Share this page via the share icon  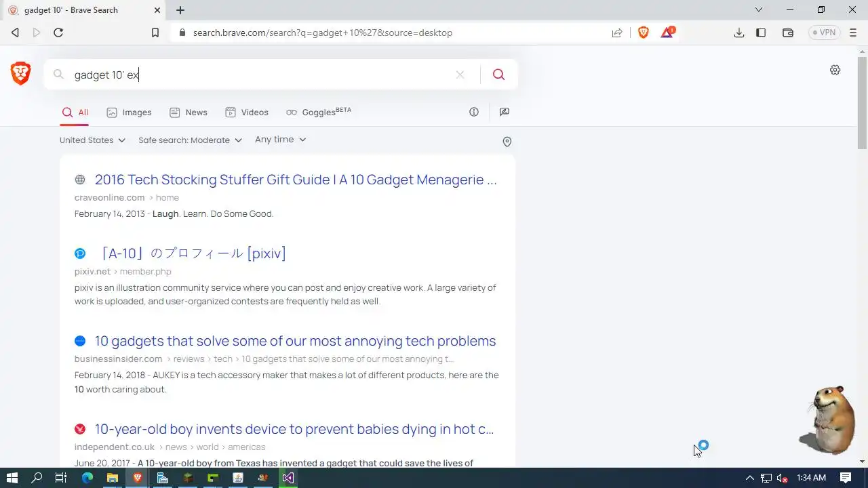617,33
